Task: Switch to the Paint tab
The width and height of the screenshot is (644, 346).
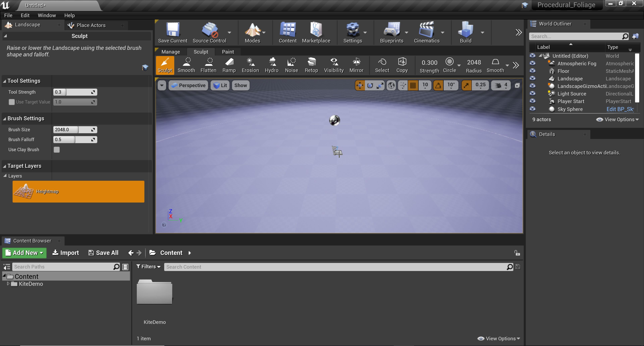Action: point(228,52)
